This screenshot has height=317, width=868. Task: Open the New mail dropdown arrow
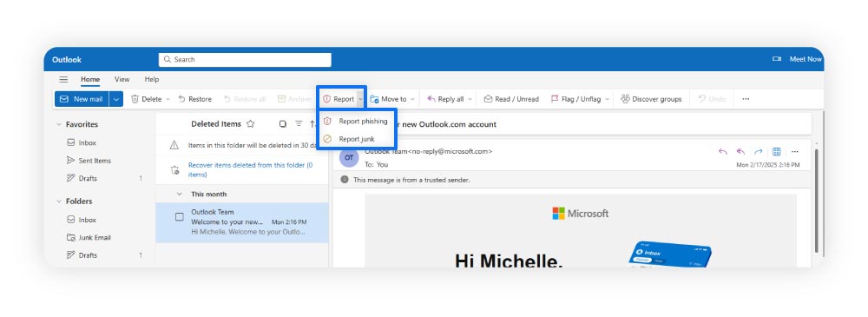click(x=115, y=99)
